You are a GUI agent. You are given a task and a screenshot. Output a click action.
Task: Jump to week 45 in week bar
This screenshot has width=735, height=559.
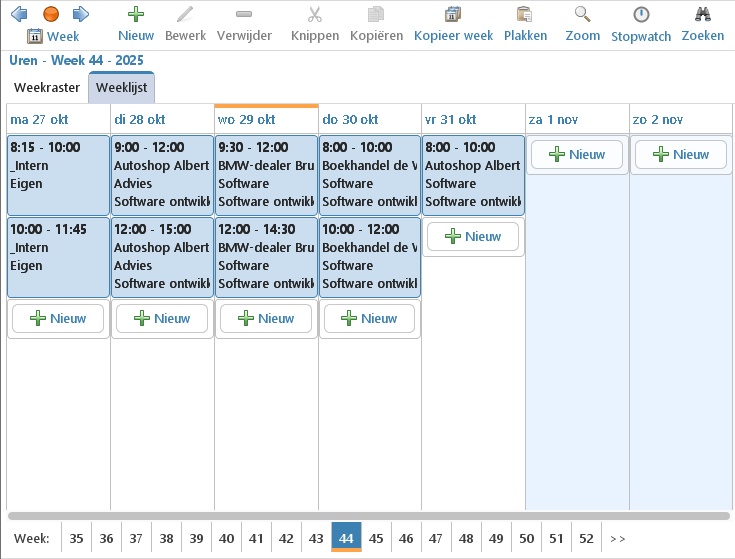(x=376, y=538)
